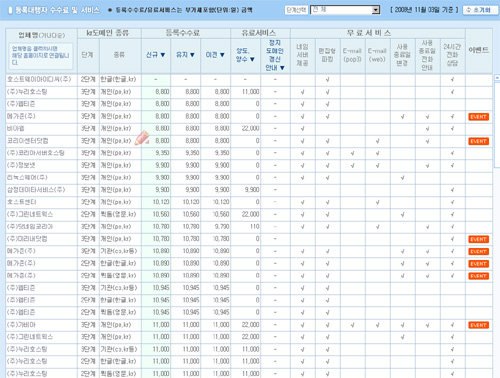Screen dimensions: 500x378
Task: Click the scrollbar up arrow beside the table
Action: (497, 78)
